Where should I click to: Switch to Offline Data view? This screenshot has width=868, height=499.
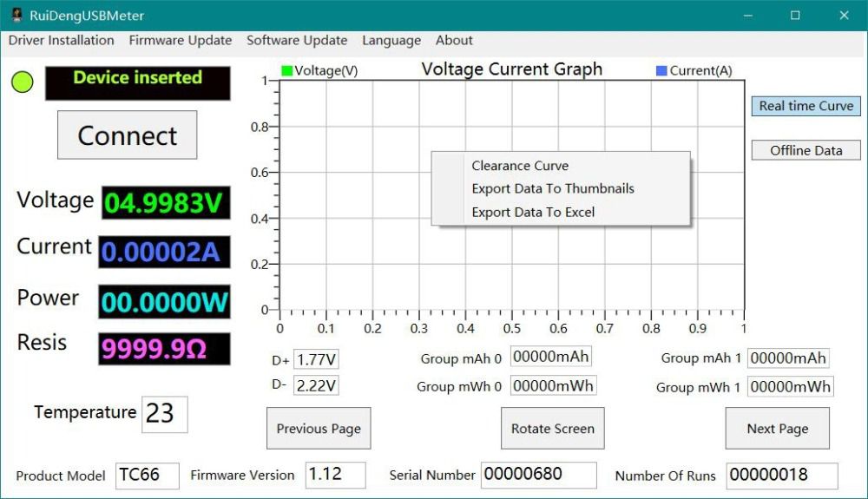806,150
